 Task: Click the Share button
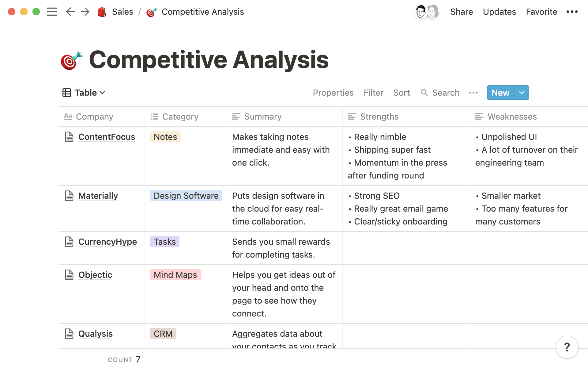tap(461, 12)
